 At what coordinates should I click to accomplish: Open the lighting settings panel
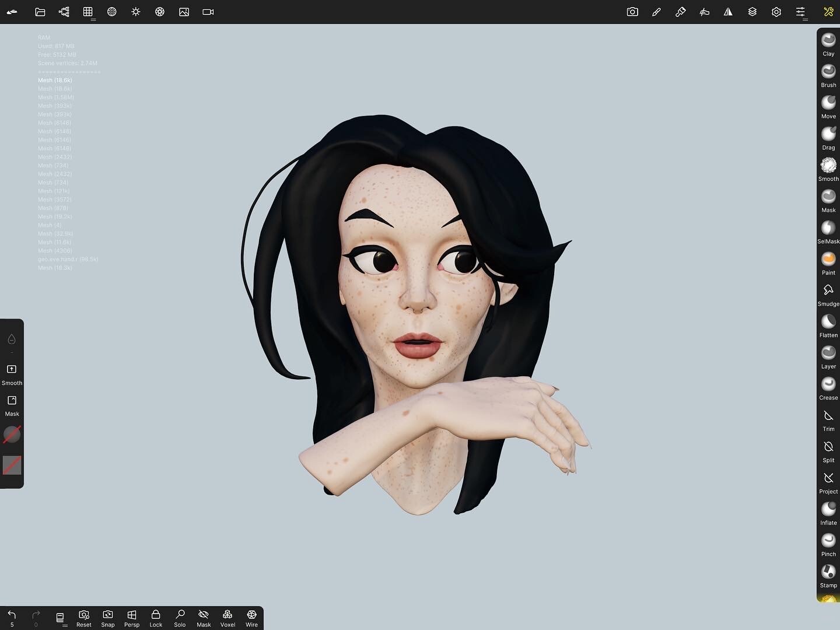135,12
